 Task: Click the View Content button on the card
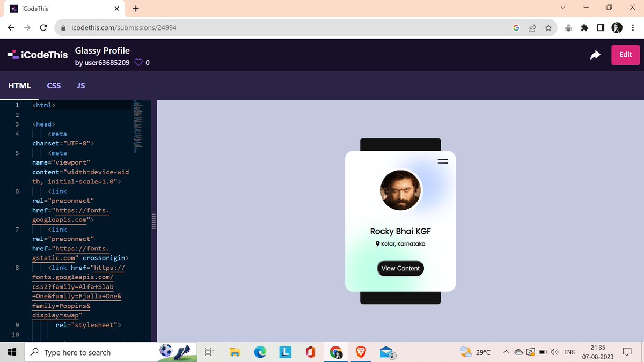(x=400, y=268)
